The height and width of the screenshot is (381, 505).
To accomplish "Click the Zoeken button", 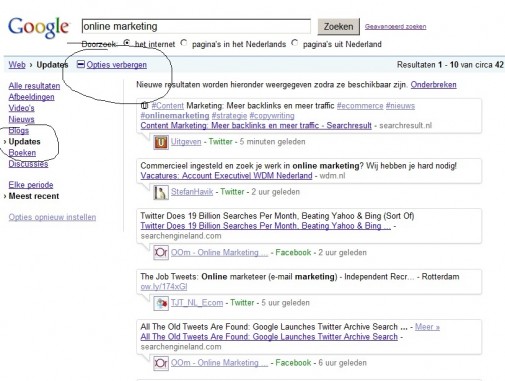I will [x=338, y=27].
